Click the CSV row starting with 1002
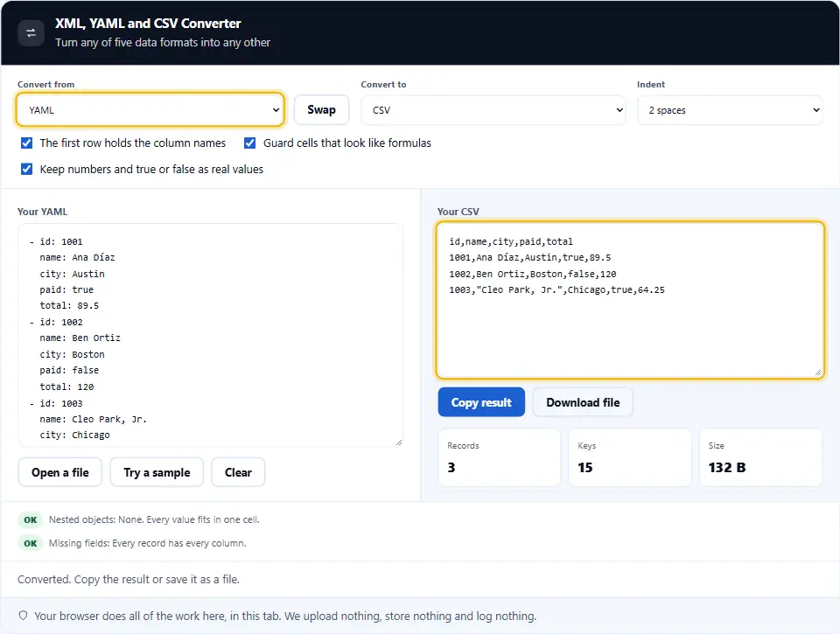Screen dimensions: 840x634 coord(533,275)
